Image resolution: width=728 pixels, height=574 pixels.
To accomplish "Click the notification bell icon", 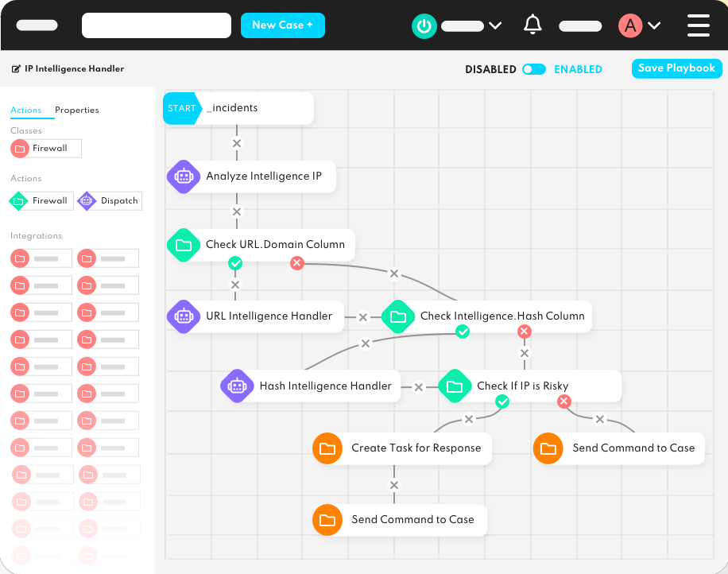I will [532, 25].
